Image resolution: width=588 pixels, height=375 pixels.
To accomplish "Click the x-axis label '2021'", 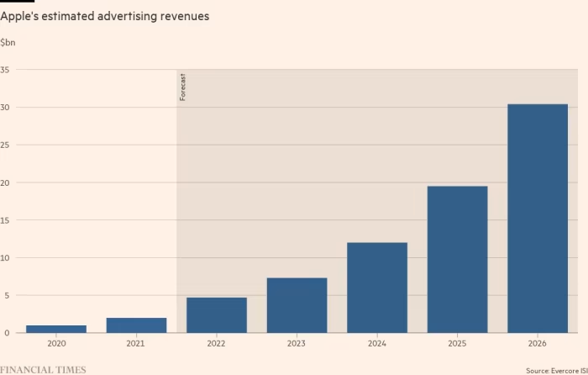I will point(135,343).
